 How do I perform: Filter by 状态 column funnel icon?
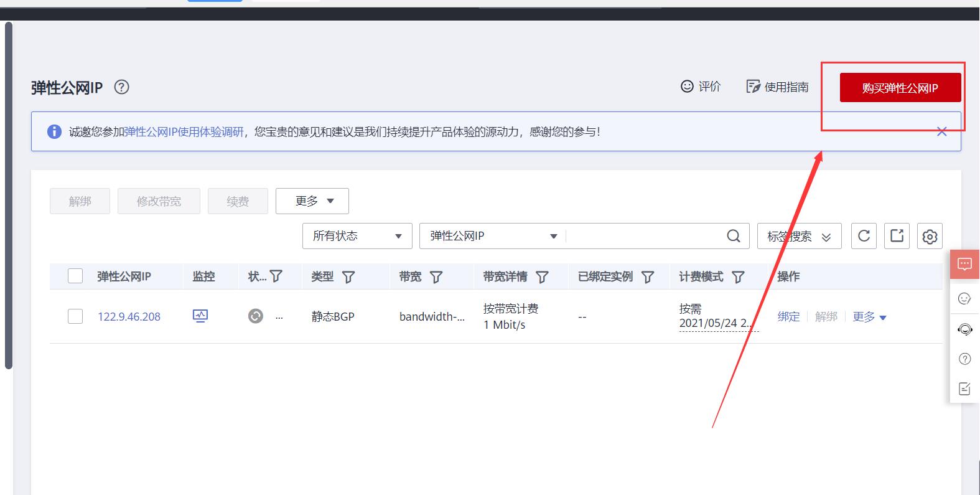pyautogui.click(x=276, y=276)
